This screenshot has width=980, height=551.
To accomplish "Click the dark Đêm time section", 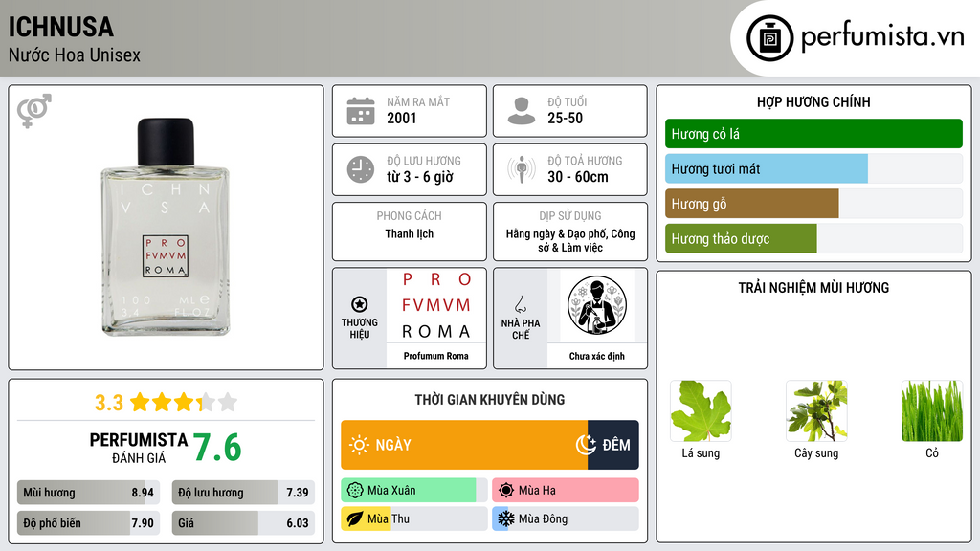I will (613, 445).
